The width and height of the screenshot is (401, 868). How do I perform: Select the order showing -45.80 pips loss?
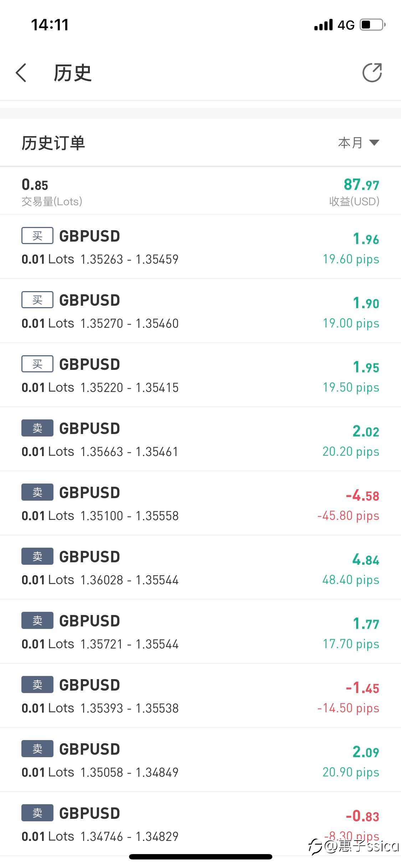pos(200,504)
